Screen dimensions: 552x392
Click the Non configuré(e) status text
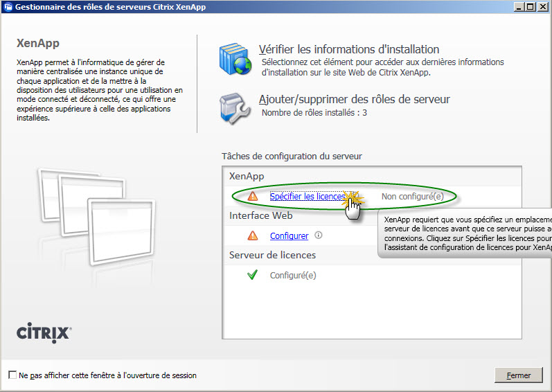413,197
